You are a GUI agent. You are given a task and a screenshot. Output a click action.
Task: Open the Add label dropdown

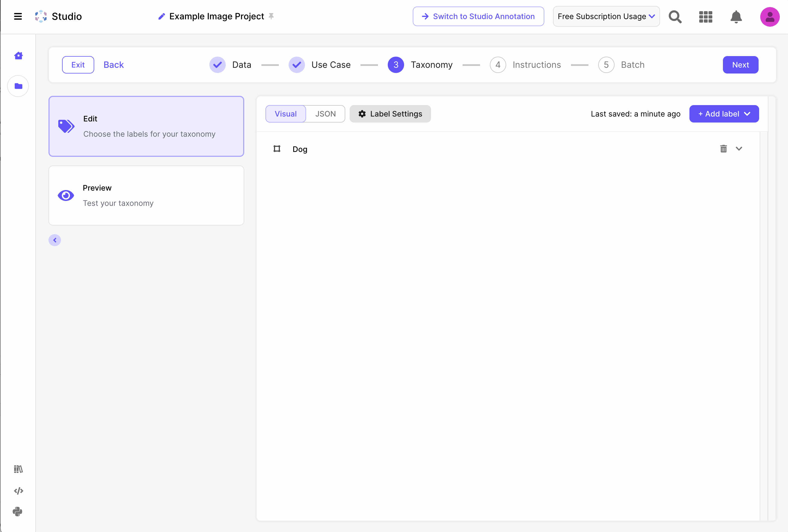point(724,114)
